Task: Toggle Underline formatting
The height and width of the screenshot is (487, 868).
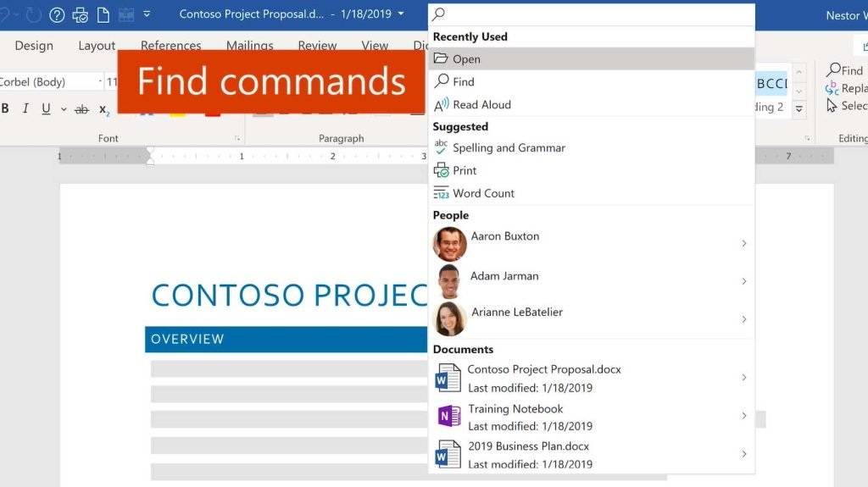Action: point(46,108)
